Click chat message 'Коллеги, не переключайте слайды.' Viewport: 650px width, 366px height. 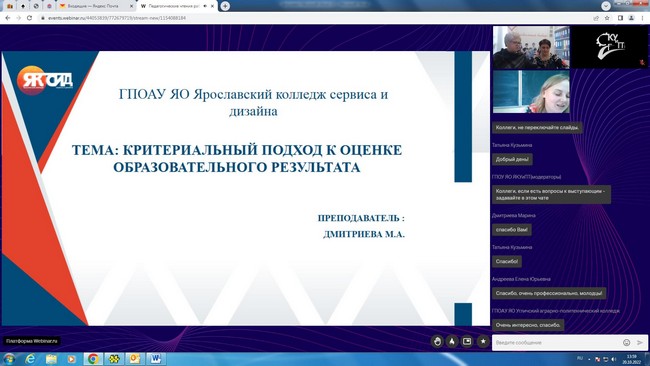(x=537, y=127)
